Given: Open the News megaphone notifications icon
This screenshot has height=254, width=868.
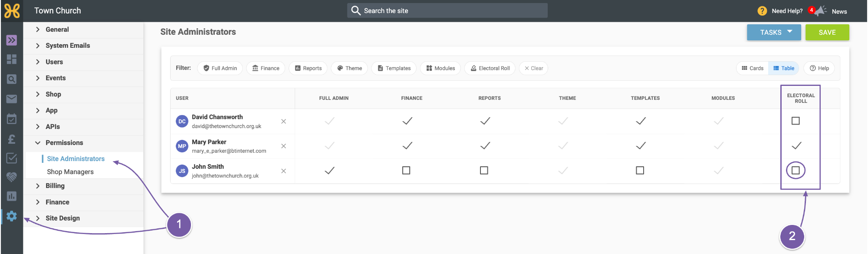Looking at the screenshot, I should (819, 11).
